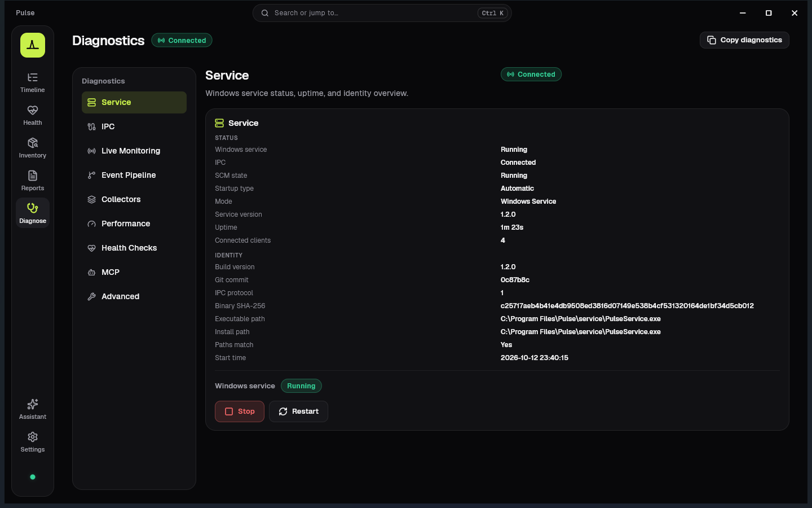Switch to Live Monitoring section
This screenshot has height=508, width=812.
point(134,151)
